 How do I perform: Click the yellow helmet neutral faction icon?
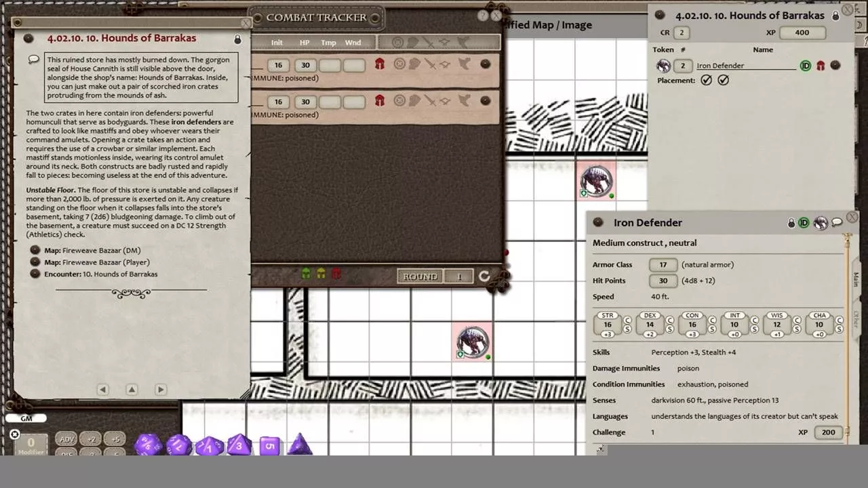pyautogui.click(x=321, y=274)
